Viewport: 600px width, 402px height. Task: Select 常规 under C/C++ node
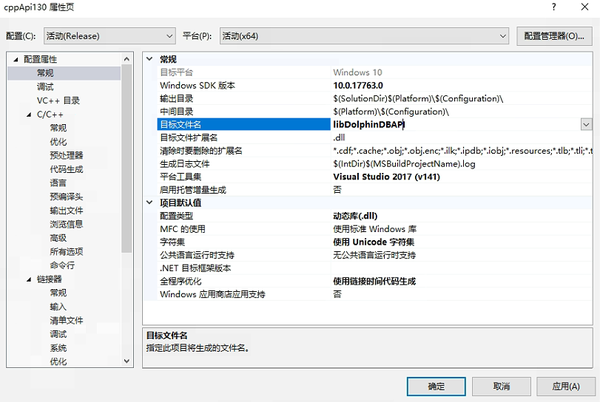58,128
